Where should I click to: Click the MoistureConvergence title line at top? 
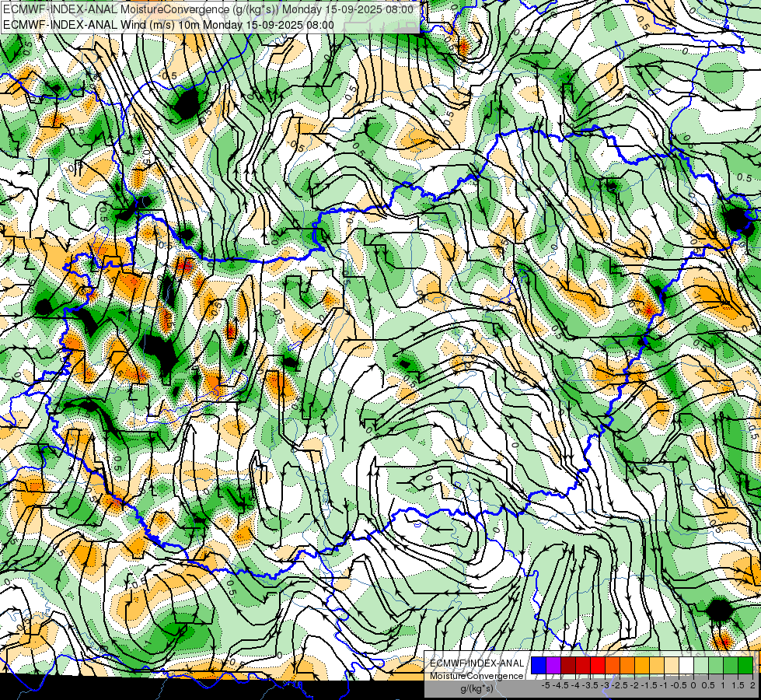[x=208, y=9]
